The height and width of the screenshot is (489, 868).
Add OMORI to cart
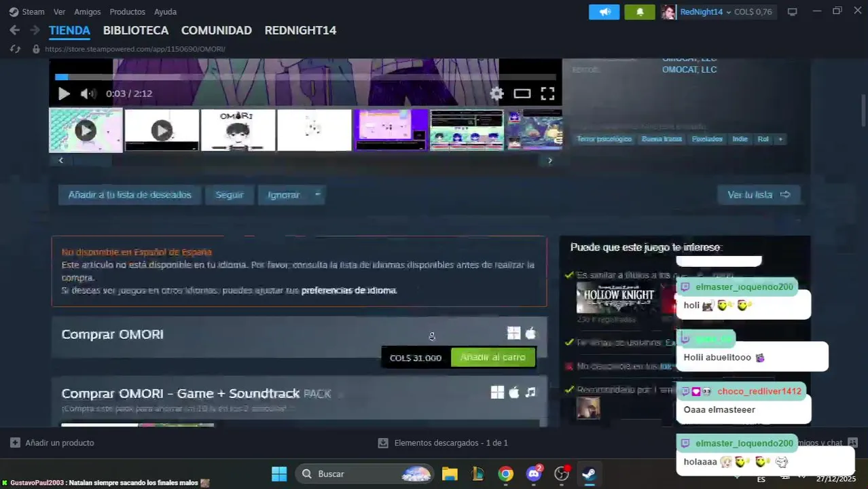tap(493, 357)
